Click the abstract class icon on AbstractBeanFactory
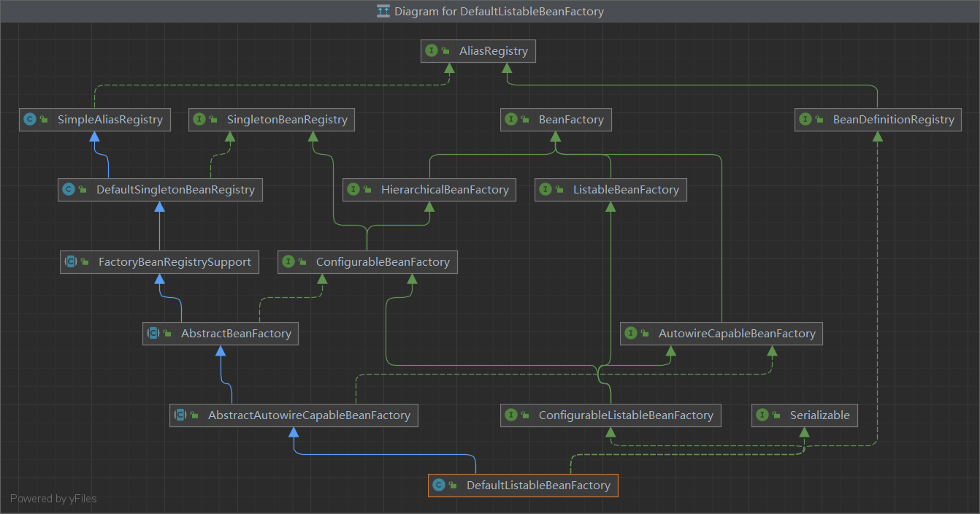The height and width of the screenshot is (514, 980). pos(153,334)
